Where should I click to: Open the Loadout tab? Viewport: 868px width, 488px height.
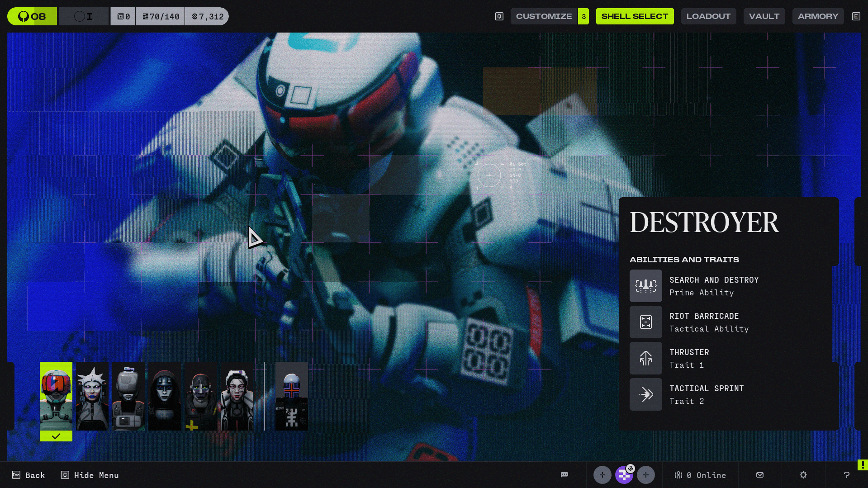[x=708, y=16]
